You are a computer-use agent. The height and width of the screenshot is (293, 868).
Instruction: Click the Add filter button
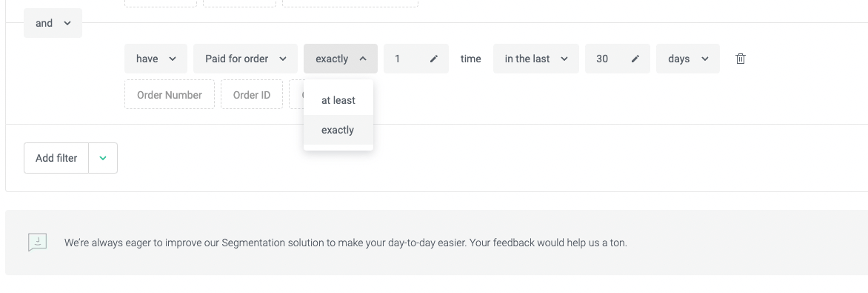click(x=56, y=158)
